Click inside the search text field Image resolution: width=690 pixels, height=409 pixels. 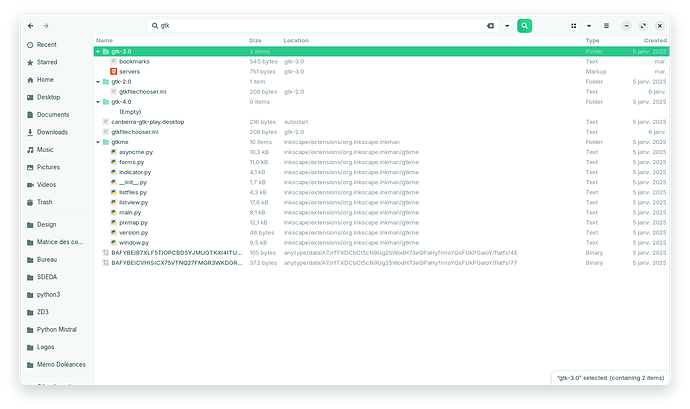pyautogui.click(x=321, y=26)
